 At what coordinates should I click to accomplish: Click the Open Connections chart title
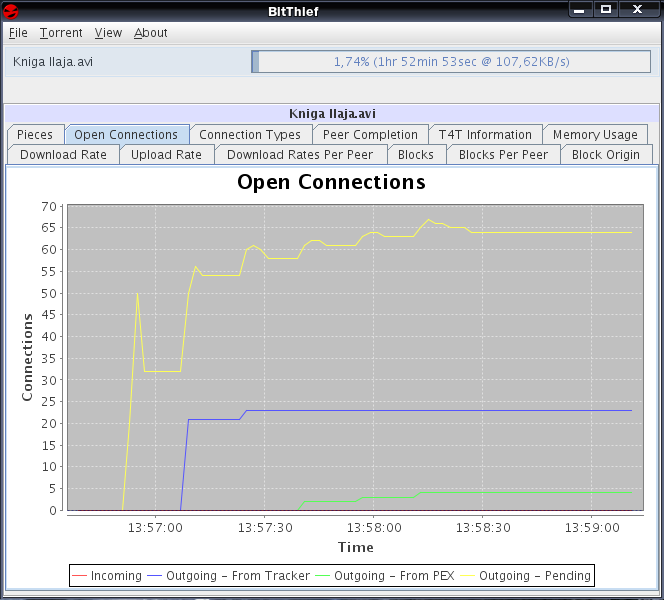click(x=331, y=182)
